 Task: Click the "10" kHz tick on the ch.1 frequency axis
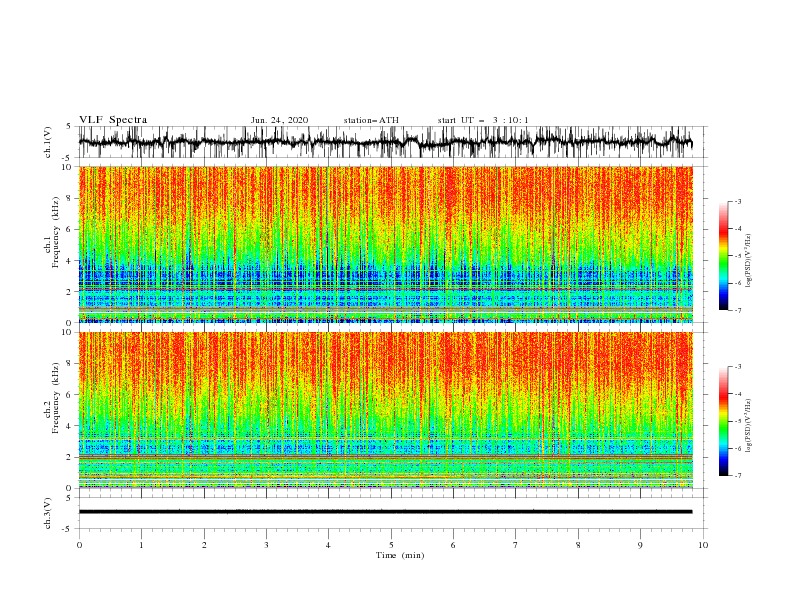click(x=67, y=167)
